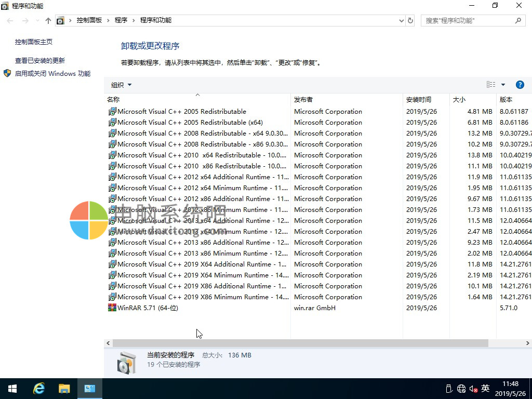This screenshot has height=399, width=532.
Task: Launch Internet Explorer from taskbar
Action: tap(38, 389)
